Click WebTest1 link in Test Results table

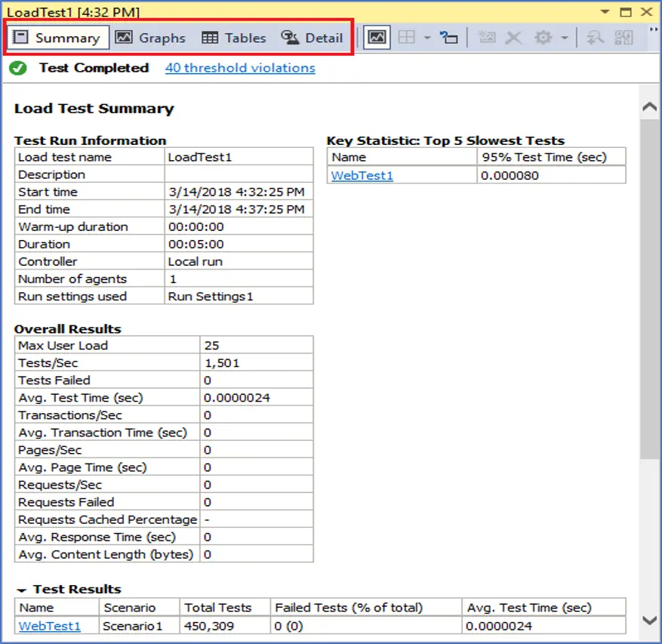[x=50, y=626]
